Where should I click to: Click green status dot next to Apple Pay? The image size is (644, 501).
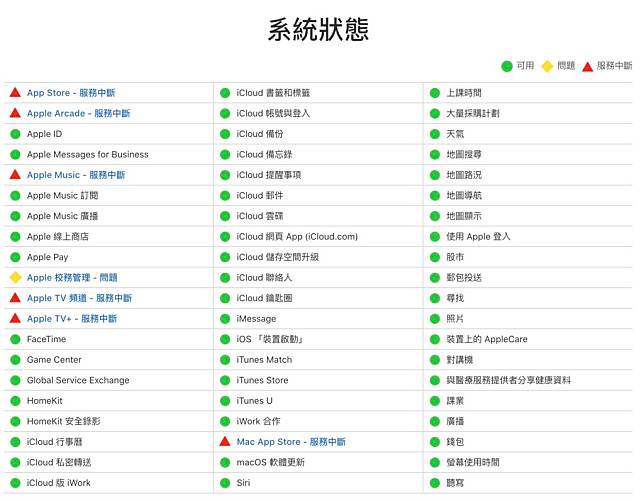[15, 257]
